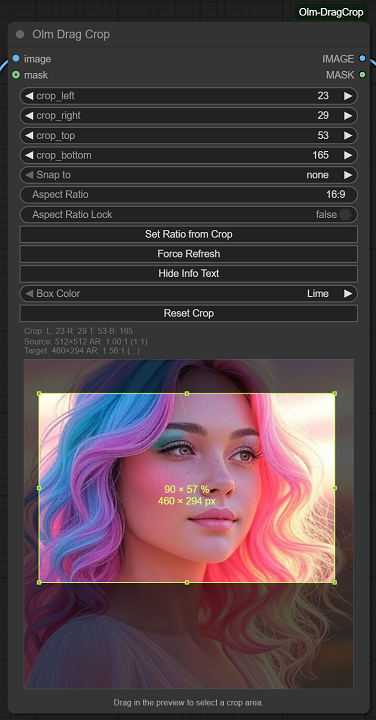This screenshot has height=720, width=376.
Task: Increase crop_right with right arrow
Action: pyautogui.click(x=348, y=116)
